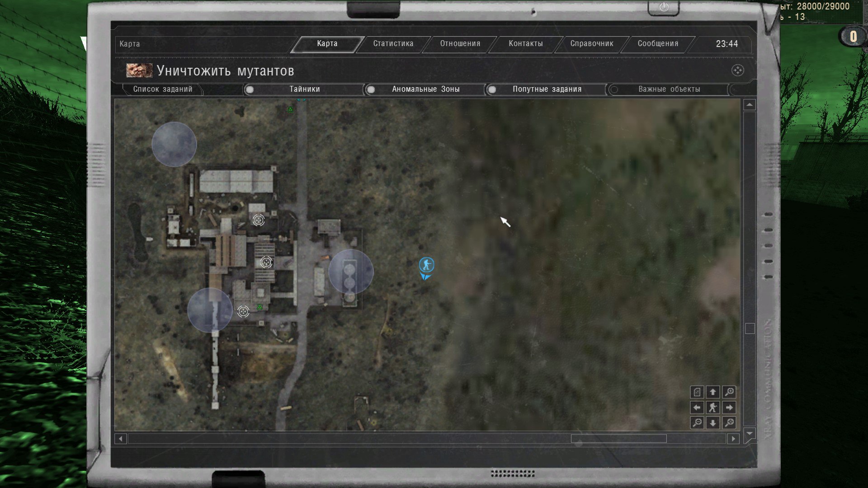Open the Справочник tab
The height and width of the screenshot is (488, 868).
tap(592, 44)
